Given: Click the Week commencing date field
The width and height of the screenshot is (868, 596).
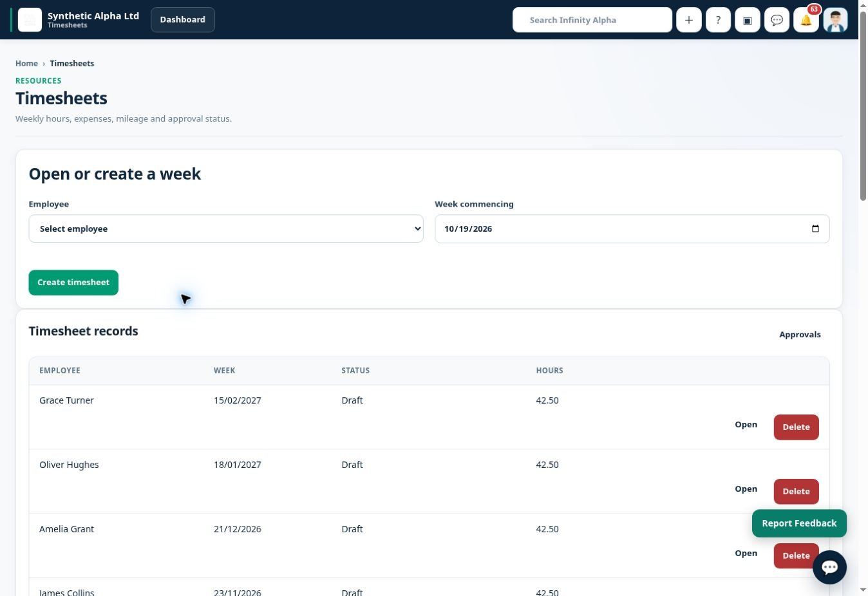Looking at the screenshot, I should click(x=632, y=228).
